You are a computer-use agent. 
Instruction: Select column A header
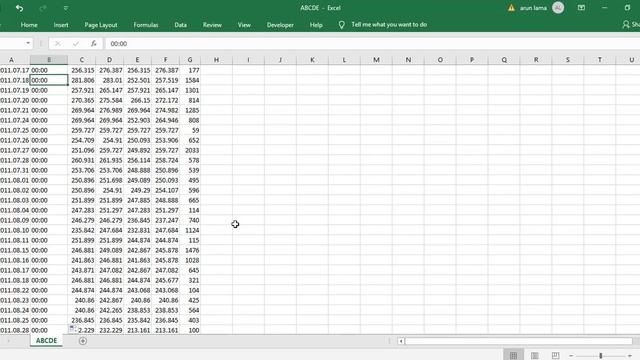(x=11, y=60)
